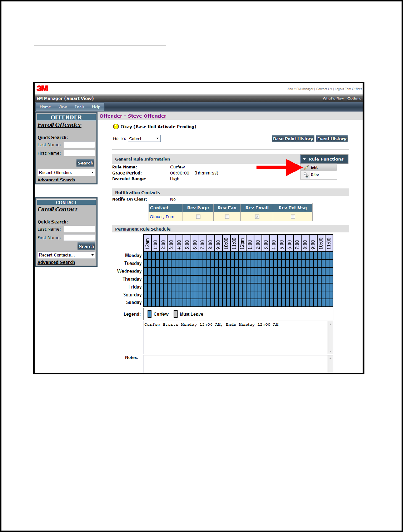403x532 pixels.
Task: Click the Bracelet Range value High
Action: (175, 179)
